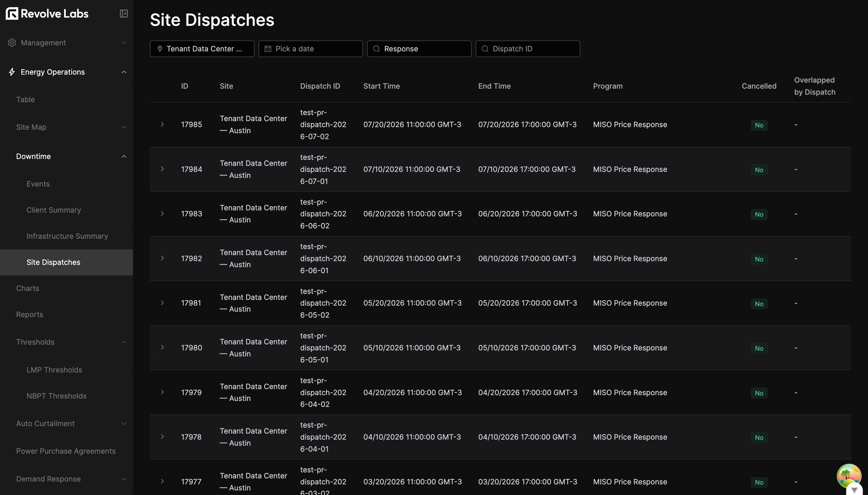Click the Management gear icon
Viewport: 868px width, 495px height.
click(x=12, y=43)
